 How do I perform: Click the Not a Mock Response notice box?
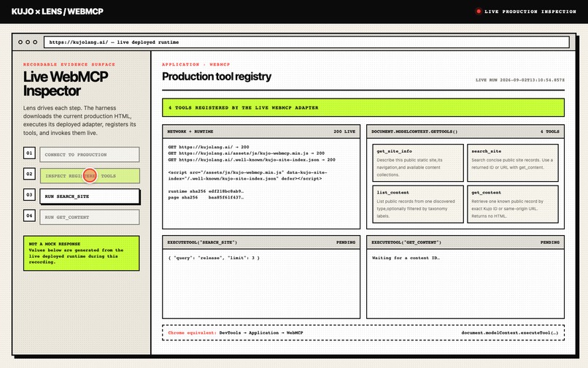(x=82, y=253)
